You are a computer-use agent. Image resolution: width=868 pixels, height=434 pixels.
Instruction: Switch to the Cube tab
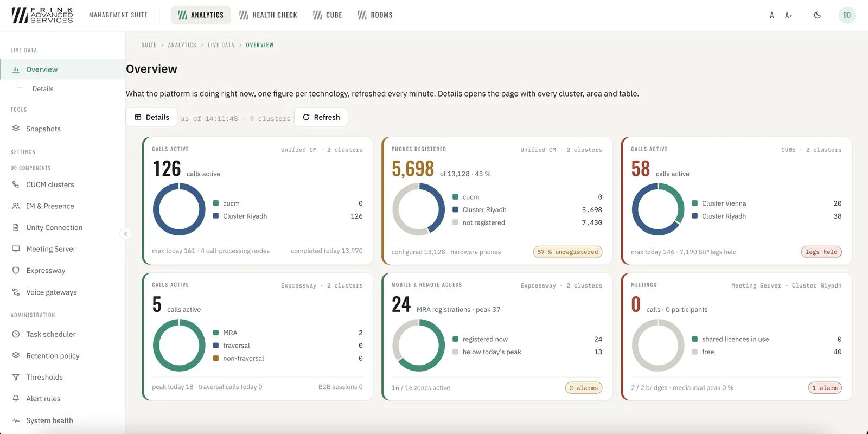coord(327,15)
